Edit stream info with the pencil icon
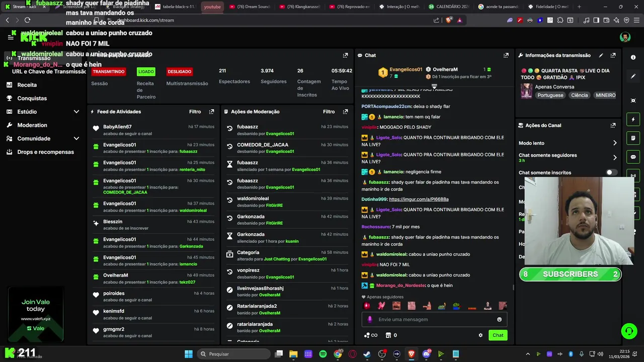 click(x=601, y=55)
